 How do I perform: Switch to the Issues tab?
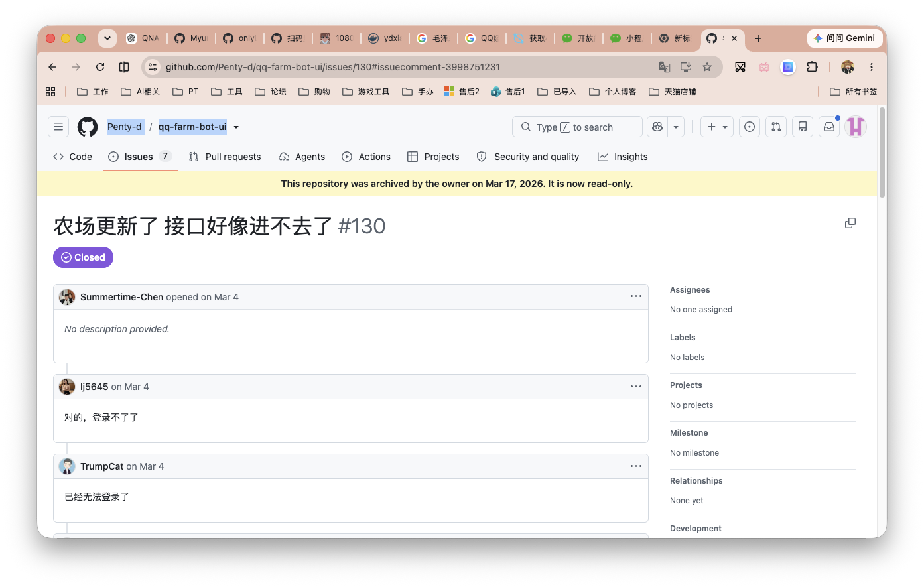[140, 157]
